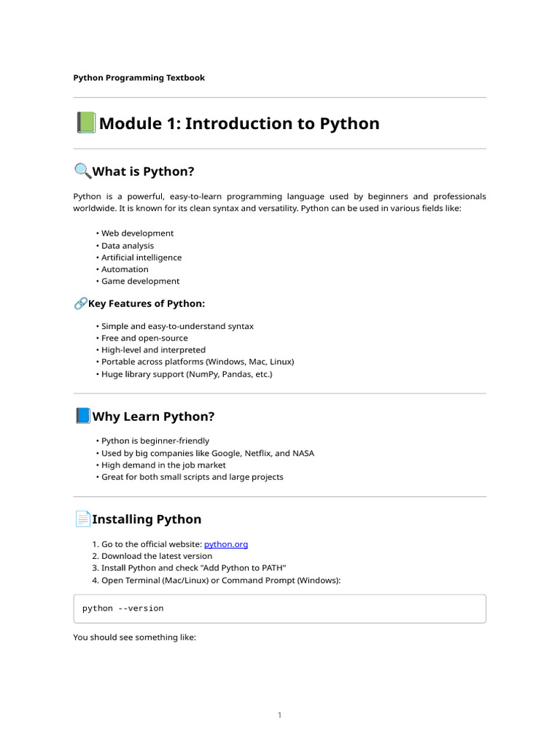Click the page icon beside Installing Python
This screenshot has width=560, height=747.
82,519
